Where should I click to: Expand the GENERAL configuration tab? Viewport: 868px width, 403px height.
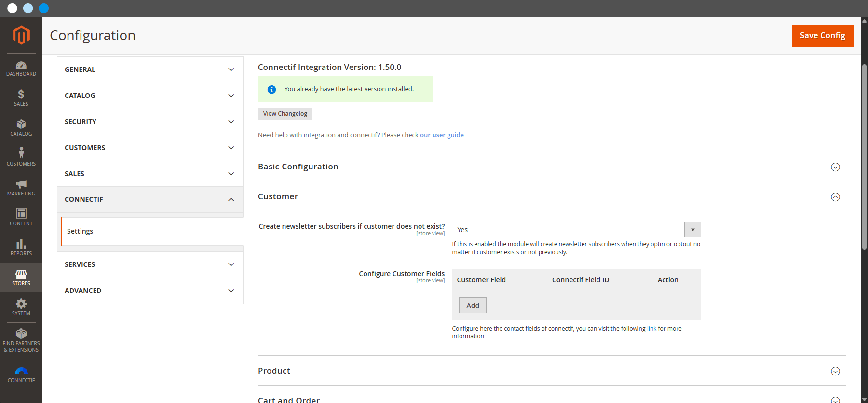pos(150,69)
